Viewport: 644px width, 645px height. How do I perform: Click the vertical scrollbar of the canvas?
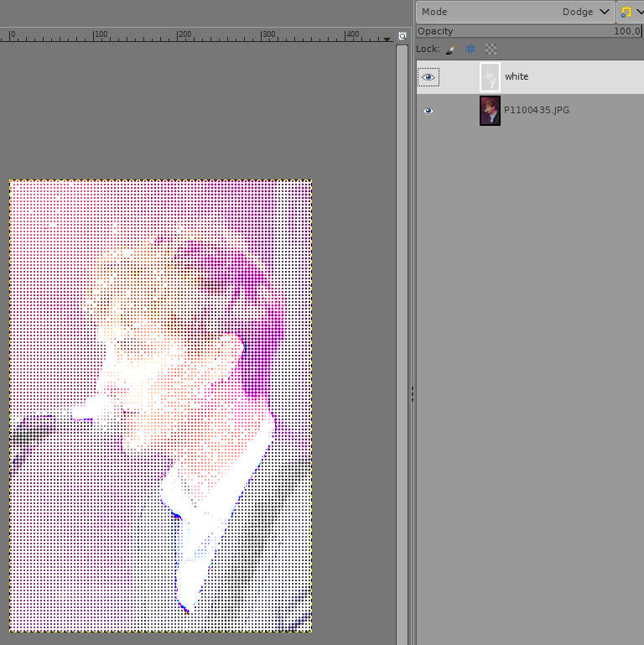pyautogui.click(x=402, y=344)
